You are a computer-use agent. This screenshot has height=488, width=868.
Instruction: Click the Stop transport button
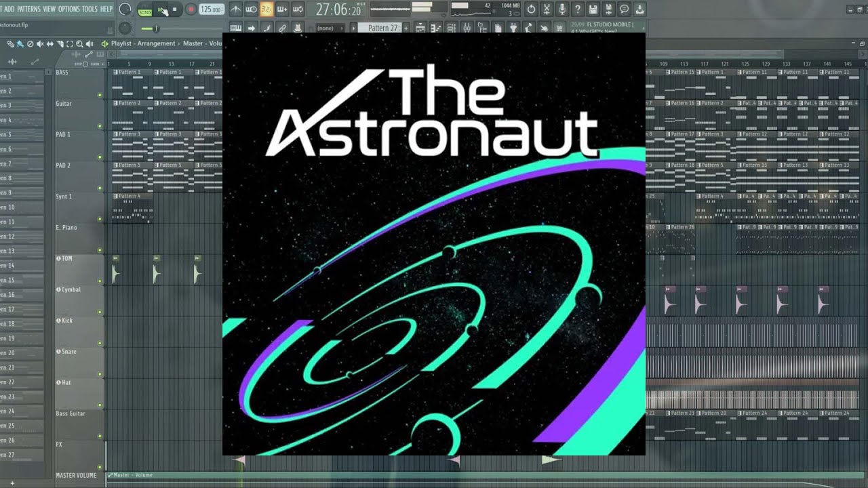point(174,9)
